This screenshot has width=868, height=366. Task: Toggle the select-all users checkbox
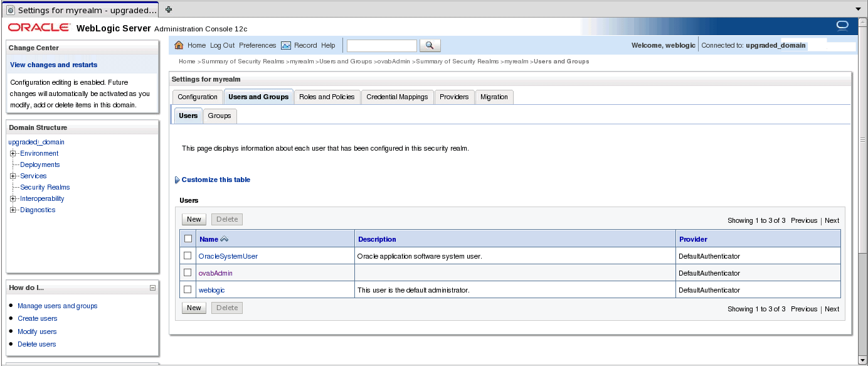coord(188,239)
